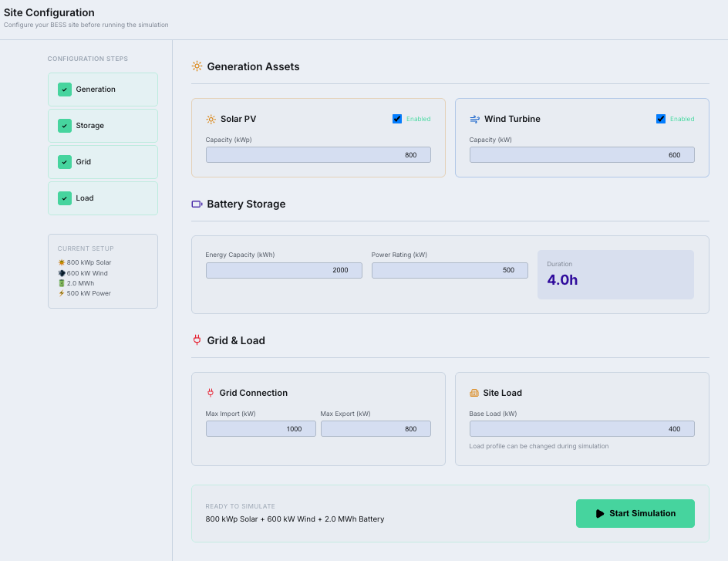Click the text 'Load profile can be changed during simulation'
The height and width of the screenshot is (561, 728).
coord(538,446)
